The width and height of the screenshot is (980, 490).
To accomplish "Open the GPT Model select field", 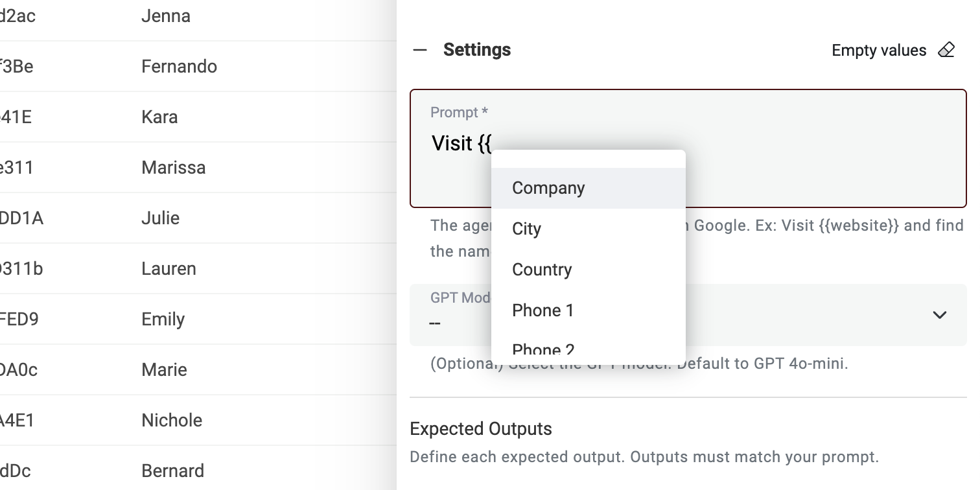I will point(810,315).
